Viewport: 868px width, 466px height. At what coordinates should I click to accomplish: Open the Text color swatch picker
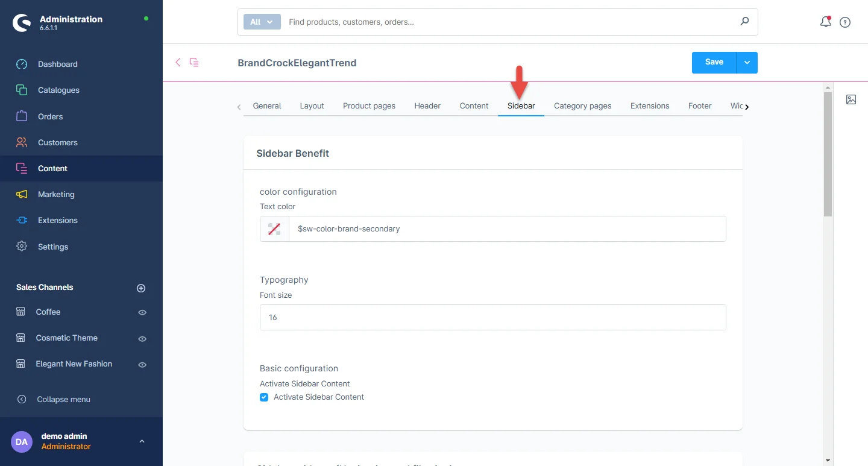pyautogui.click(x=274, y=229)
